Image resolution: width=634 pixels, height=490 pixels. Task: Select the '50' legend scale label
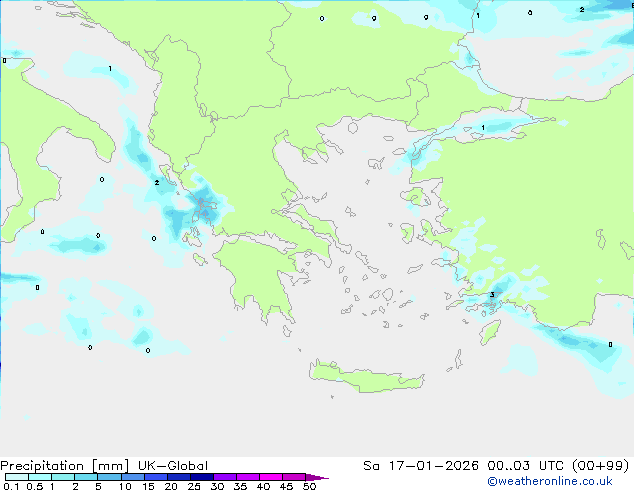[310, 486]
